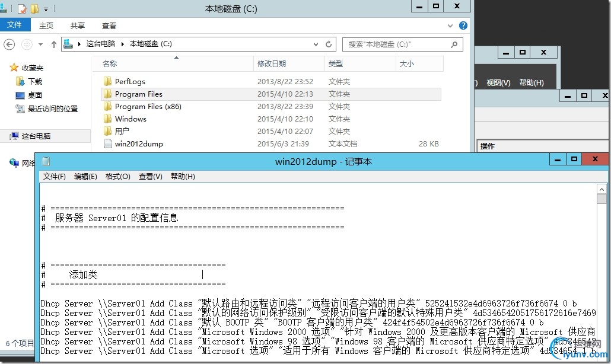Click the 6 个项目 status bar text

(x=20, y=343)
